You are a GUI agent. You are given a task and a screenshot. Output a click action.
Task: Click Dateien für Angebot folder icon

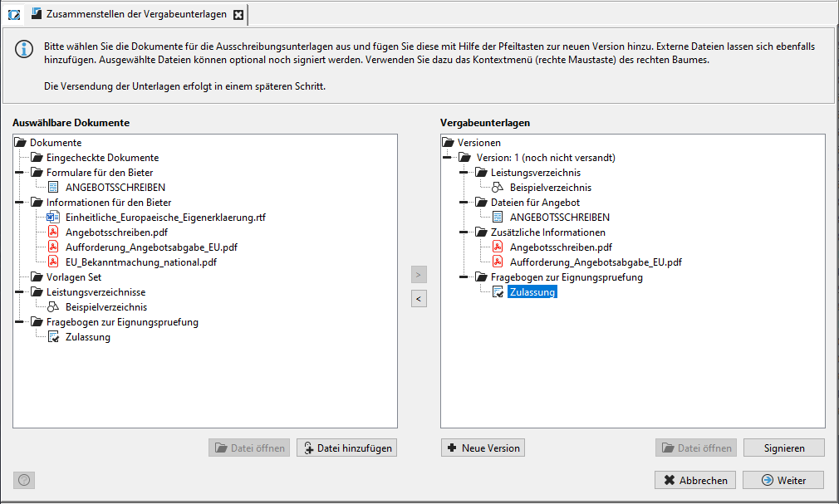481,203
